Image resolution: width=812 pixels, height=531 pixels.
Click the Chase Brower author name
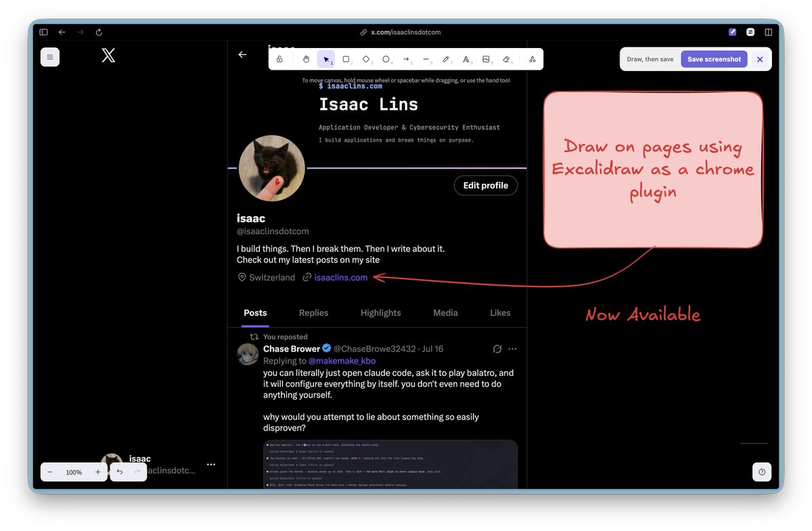tap(292, 349)
